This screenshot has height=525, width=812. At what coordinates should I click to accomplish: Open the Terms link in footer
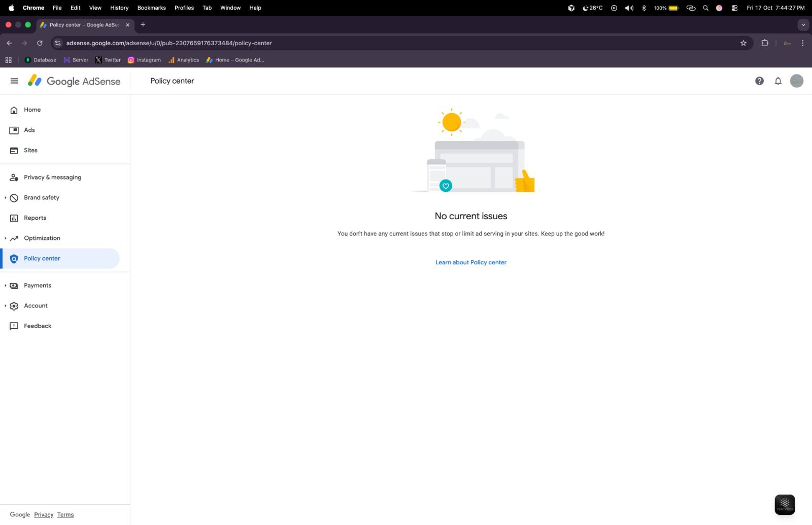[x=65, y=515]
